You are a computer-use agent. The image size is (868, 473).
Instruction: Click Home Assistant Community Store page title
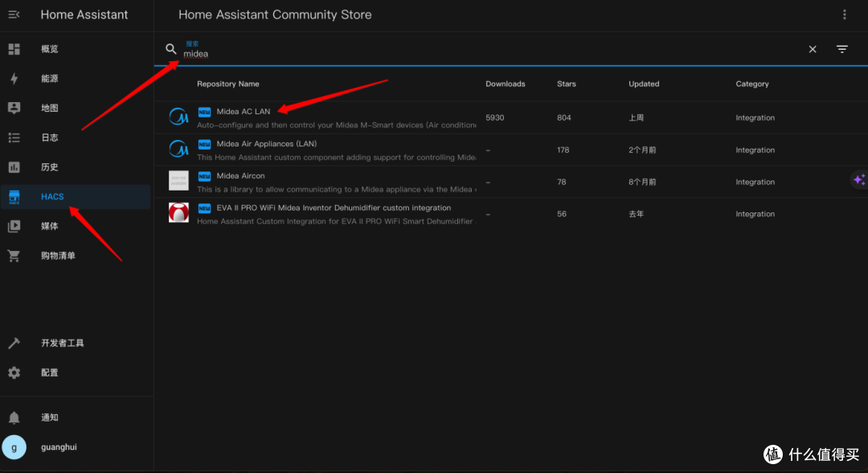(x=275, y=14)
